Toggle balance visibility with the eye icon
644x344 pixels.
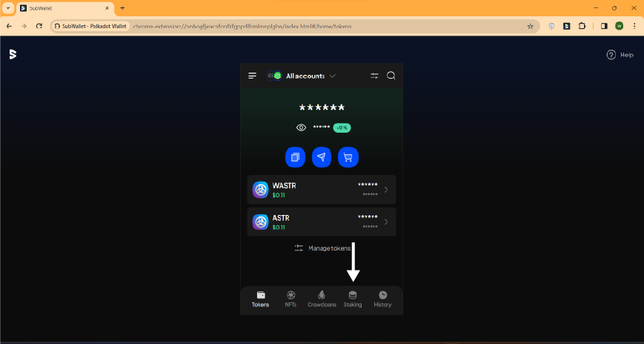(x=301, y=128)
